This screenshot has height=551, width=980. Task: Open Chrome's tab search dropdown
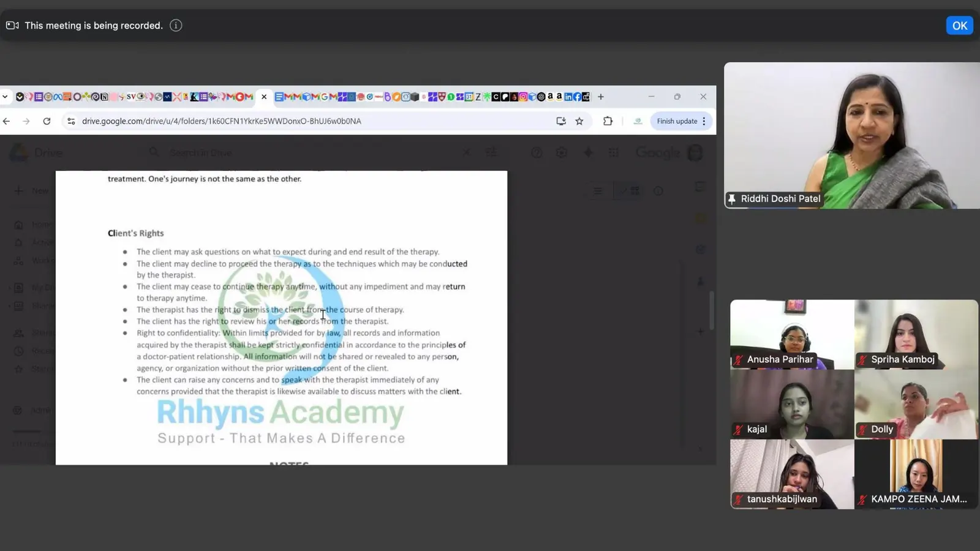pyautogui.click(x=5, y=97)
